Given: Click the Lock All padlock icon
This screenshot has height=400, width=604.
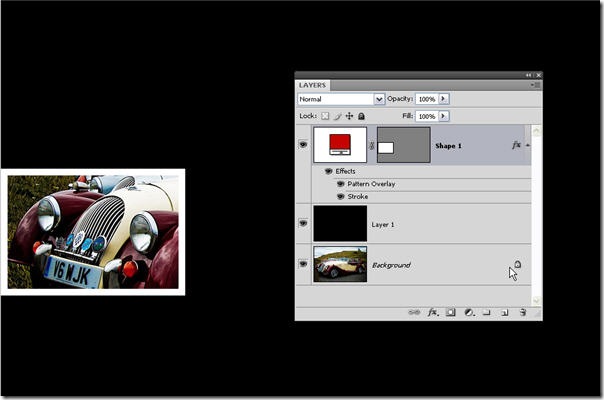Looking at the screenshot, I should (360, 116).
